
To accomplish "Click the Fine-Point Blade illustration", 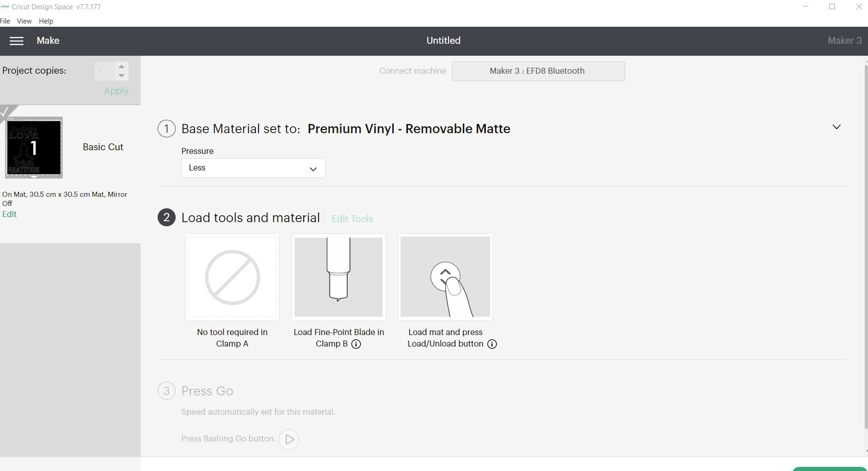I will point(339,277).
